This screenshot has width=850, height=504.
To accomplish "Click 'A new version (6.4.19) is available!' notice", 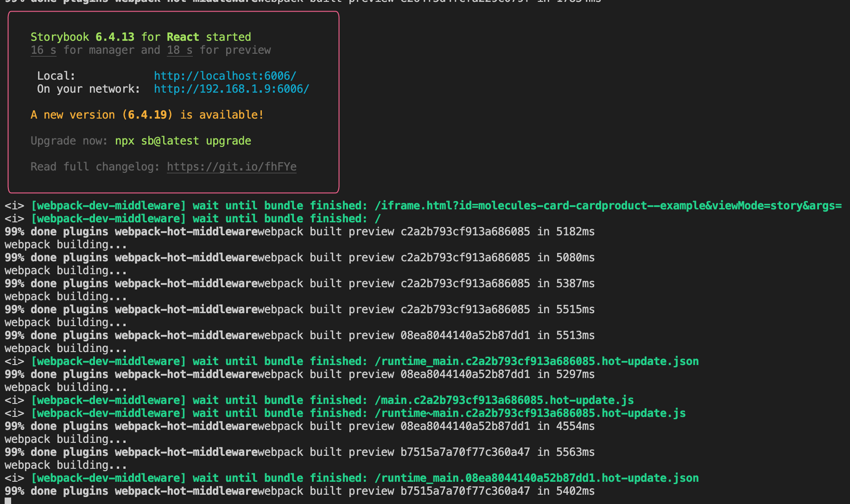I will coord(147,114).
